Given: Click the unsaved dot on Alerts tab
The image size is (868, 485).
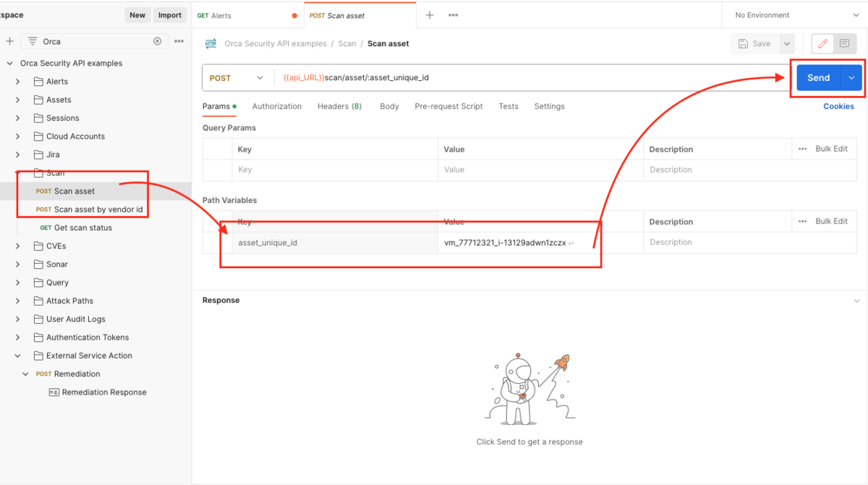Looking at the screenshot, I should tap(294, 15).
